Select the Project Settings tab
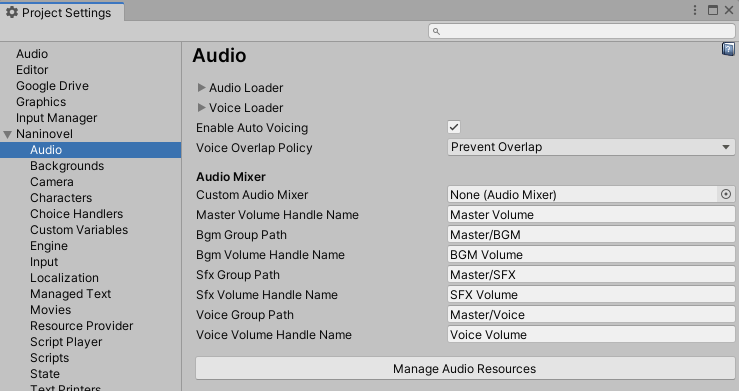739x391 pixels. coord(63,12)
